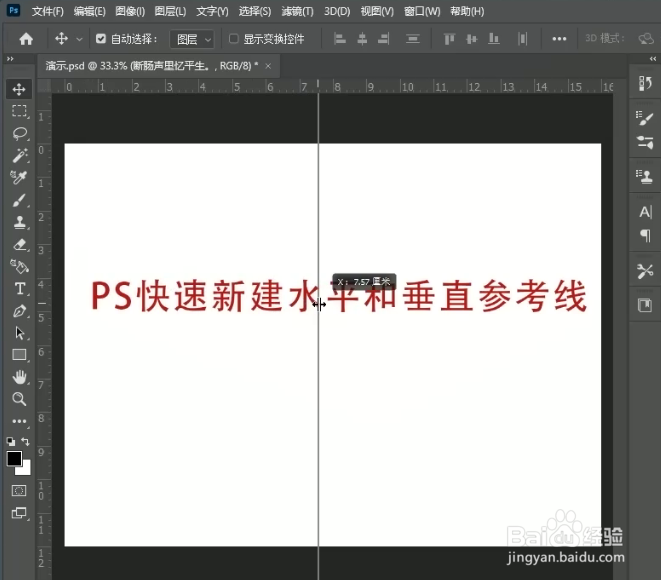The width and height of the screenshot is (661, 580).
Task: Click the white background color swatch
Action: click(25, 470)
